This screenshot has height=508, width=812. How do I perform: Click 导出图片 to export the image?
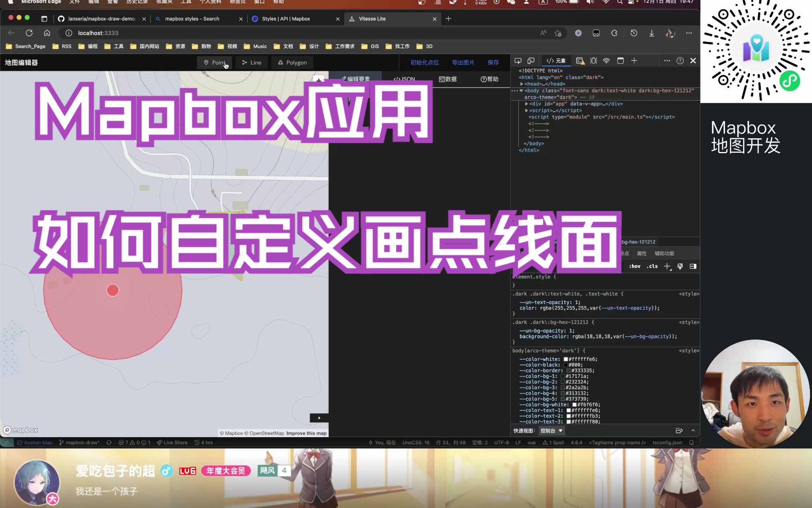coord(463,62)
